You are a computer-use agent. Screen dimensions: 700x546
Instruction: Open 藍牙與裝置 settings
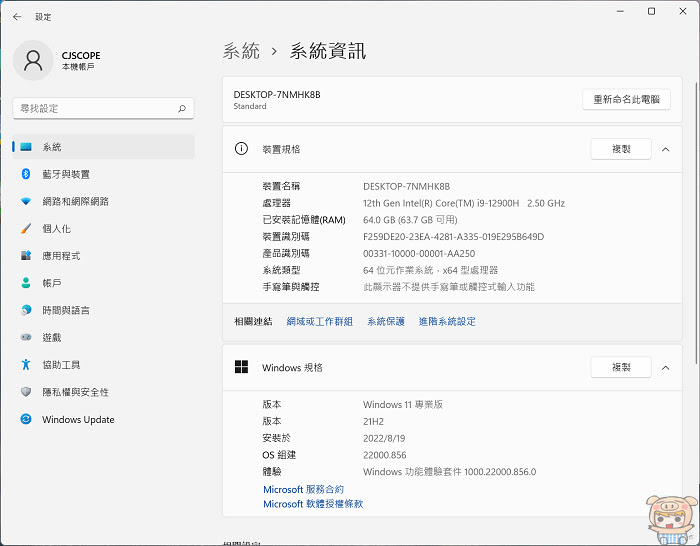tap(104, 174)
